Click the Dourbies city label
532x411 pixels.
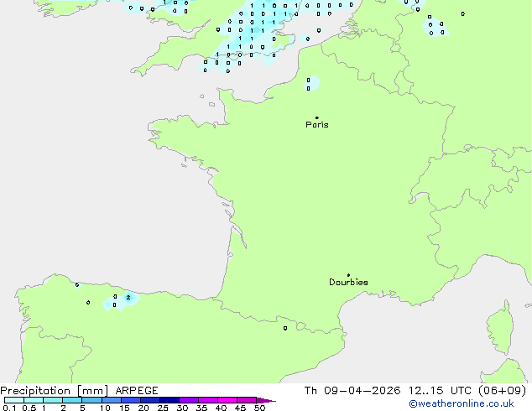348,282
